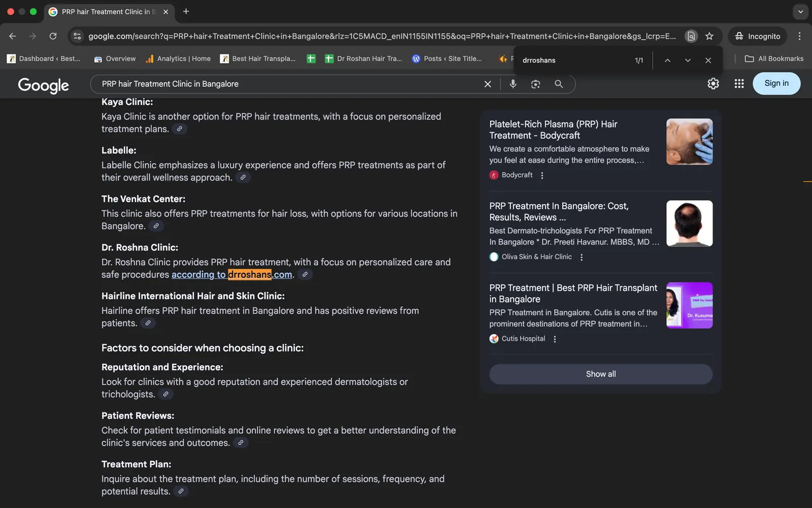Open the source link after Treatment Plan paragraph

181,491
